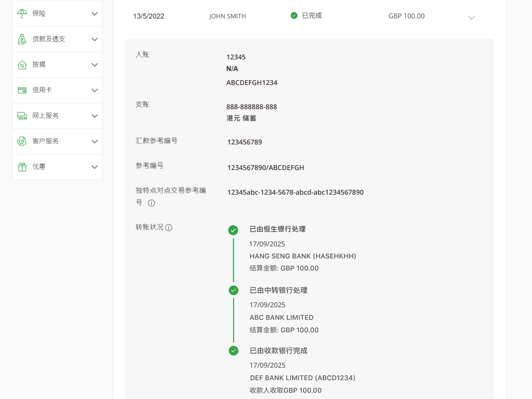Click the 贷款及透支 money bag icon
532x399 pixels.
pos(22,39)
